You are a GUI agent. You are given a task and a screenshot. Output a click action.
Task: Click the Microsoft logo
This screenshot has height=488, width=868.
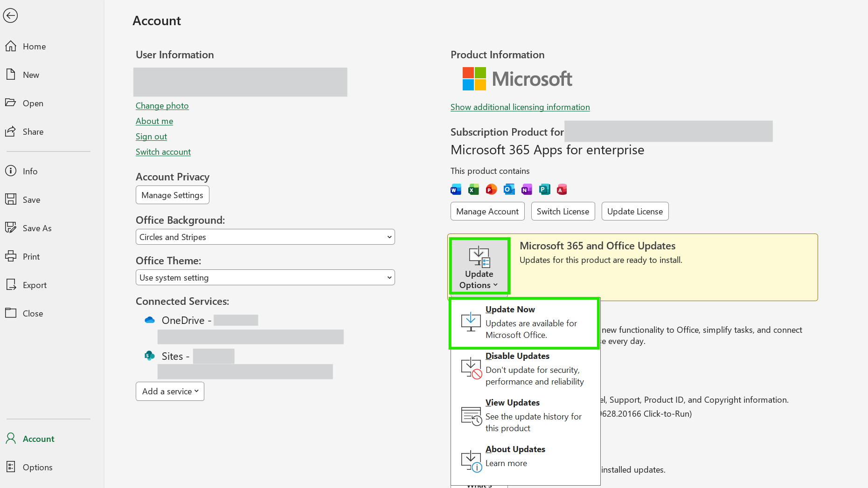(517, 79)
